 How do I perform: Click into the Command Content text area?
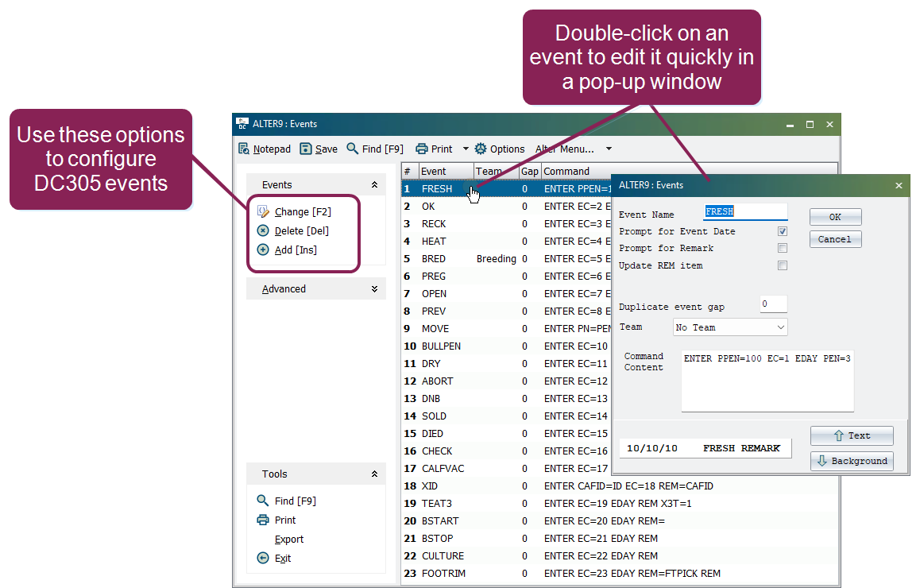click(767, 381)
